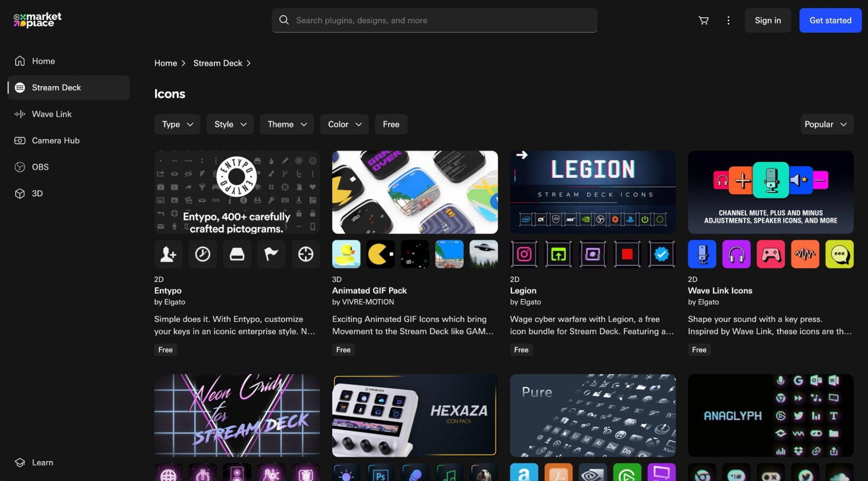
Task: Click the shopping cart icon
Action: 703,20
